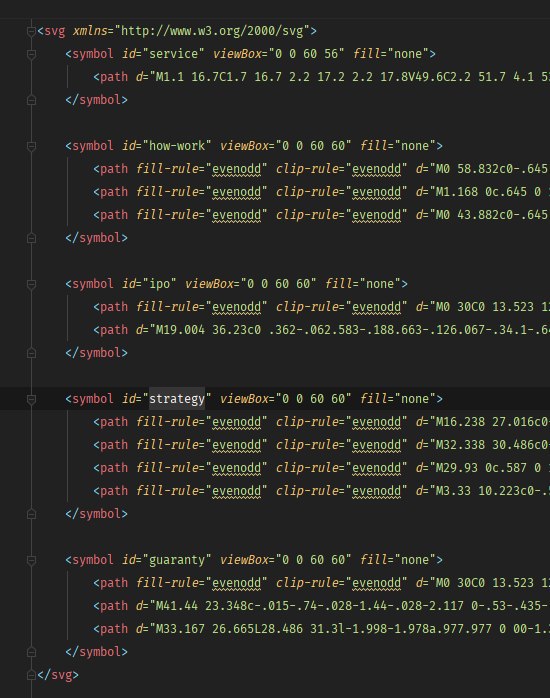Place cursor on the "guaranty" id value

pyautogui.click(x=177, y=560)
